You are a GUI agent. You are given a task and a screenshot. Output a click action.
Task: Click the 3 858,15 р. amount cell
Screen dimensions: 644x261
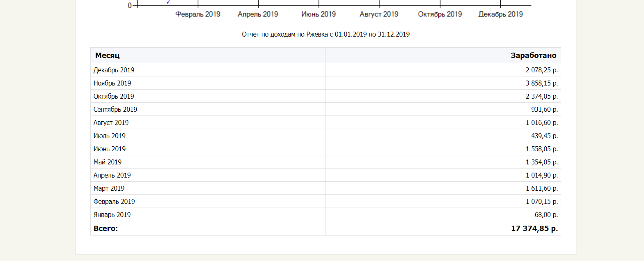[541, 83]
